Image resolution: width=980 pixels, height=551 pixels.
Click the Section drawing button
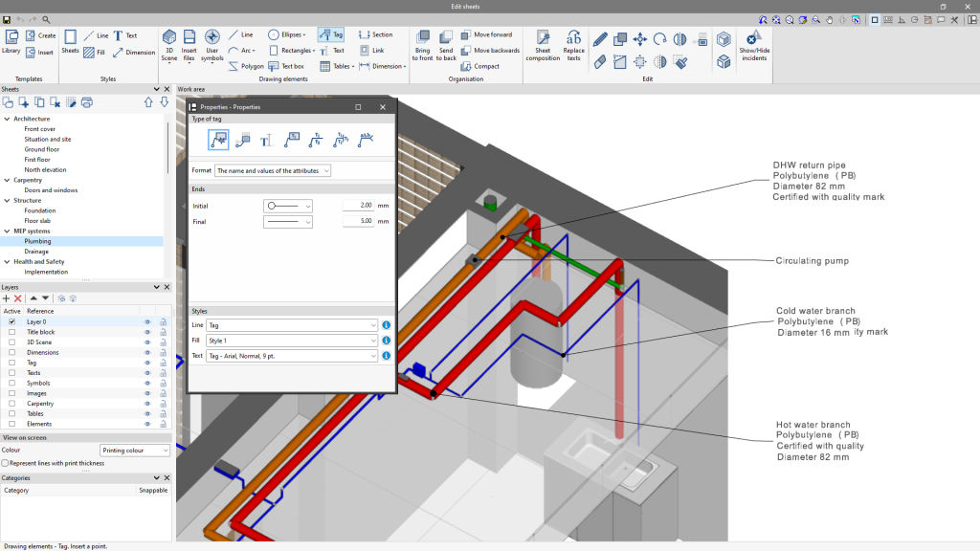(x=375, y=35)
